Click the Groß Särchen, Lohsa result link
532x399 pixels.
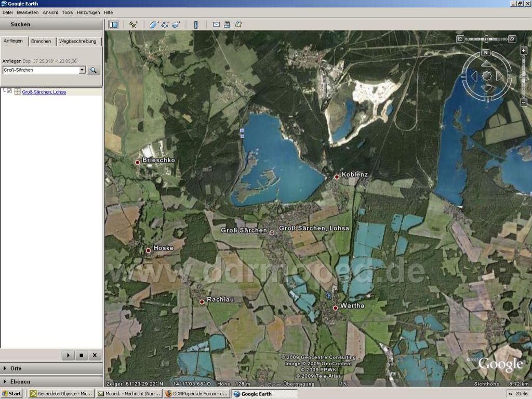[44, 92]
